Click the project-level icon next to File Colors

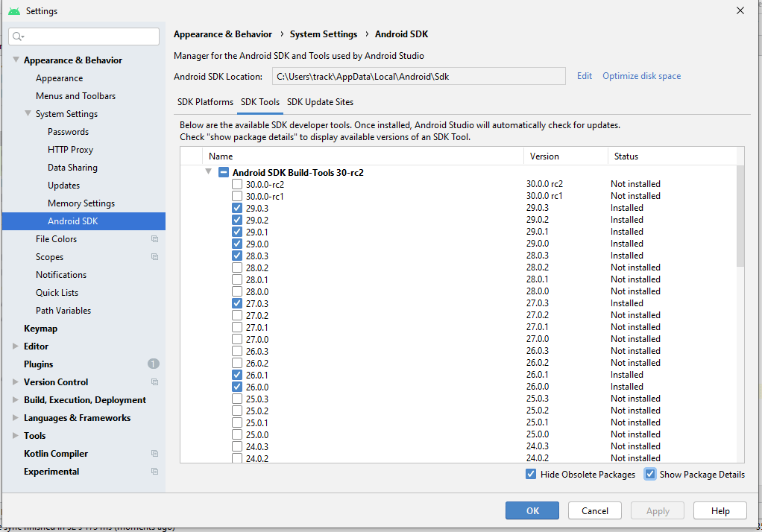[x=154, y=239]
